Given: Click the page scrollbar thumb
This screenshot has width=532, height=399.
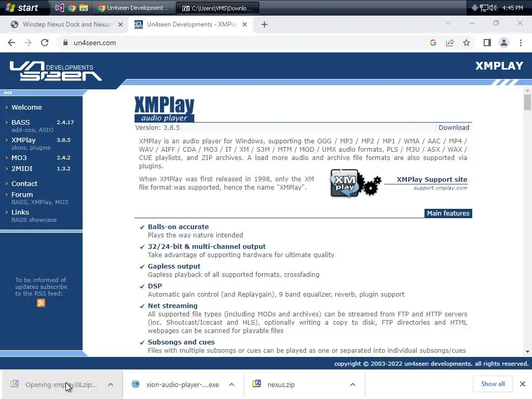Looking at the screenshot, I should click(x=527, y=102).
